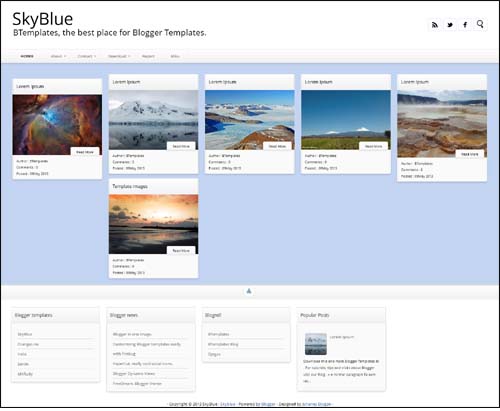Screen dimensions: 500x411
Task: Click the Blogger link in footer credits
Action: pos(268,404)
